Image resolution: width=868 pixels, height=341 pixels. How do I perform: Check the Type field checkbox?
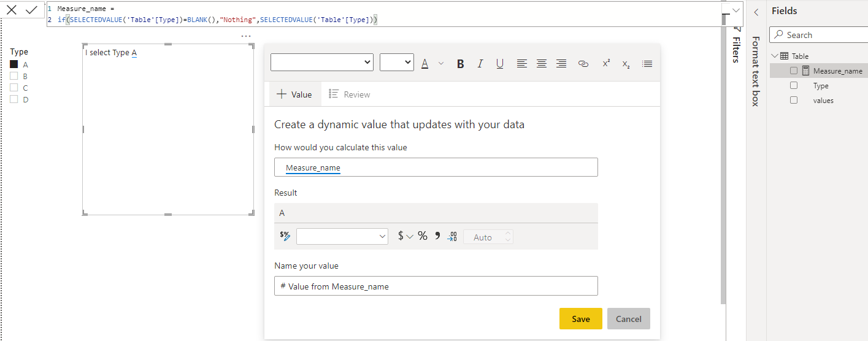click(x=794, y=85)
